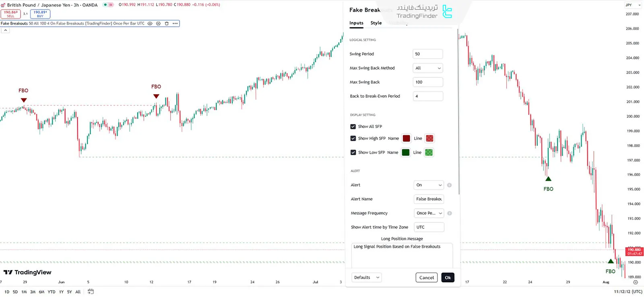644x297 pixels.
Task: Select the Inputs tab
Action: click(x=356, y=23)
